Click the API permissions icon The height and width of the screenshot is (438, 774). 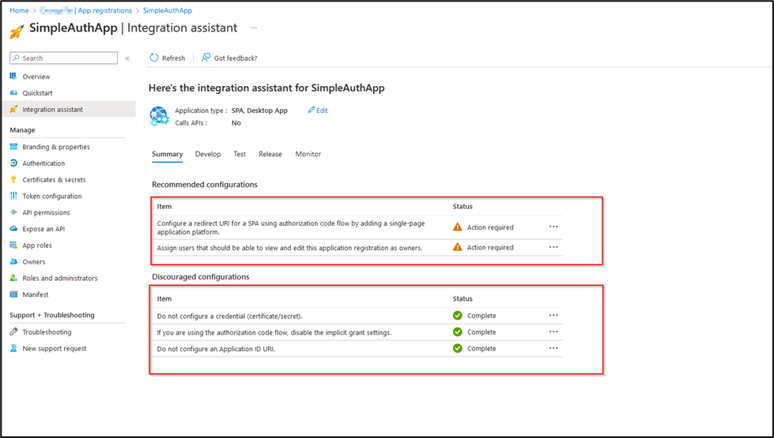tap(13, 212)
